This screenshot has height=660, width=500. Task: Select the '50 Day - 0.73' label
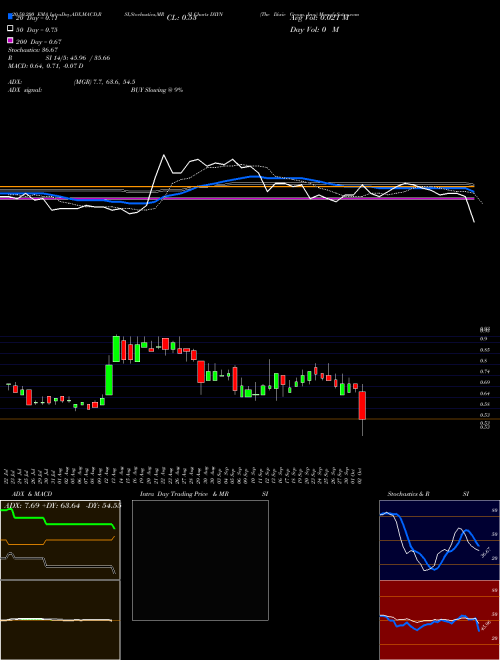(x=36, y=30)
